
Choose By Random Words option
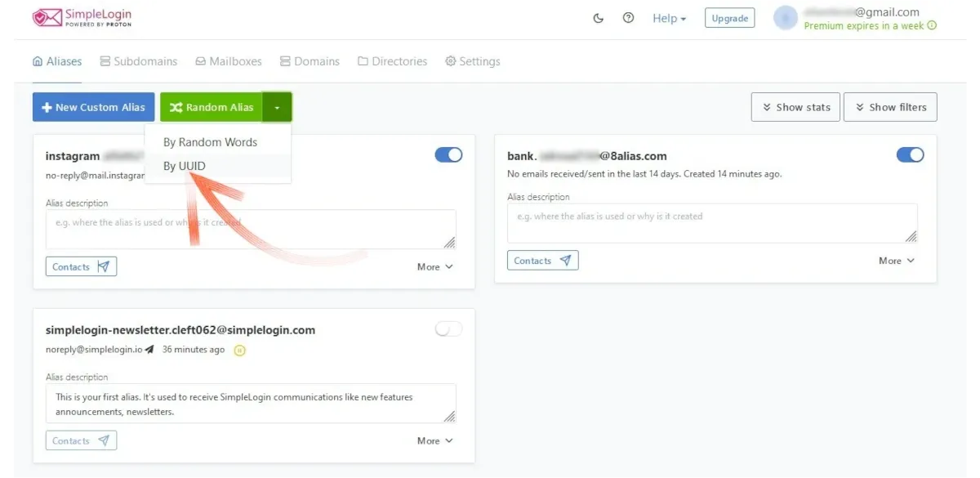click(210, 142)
